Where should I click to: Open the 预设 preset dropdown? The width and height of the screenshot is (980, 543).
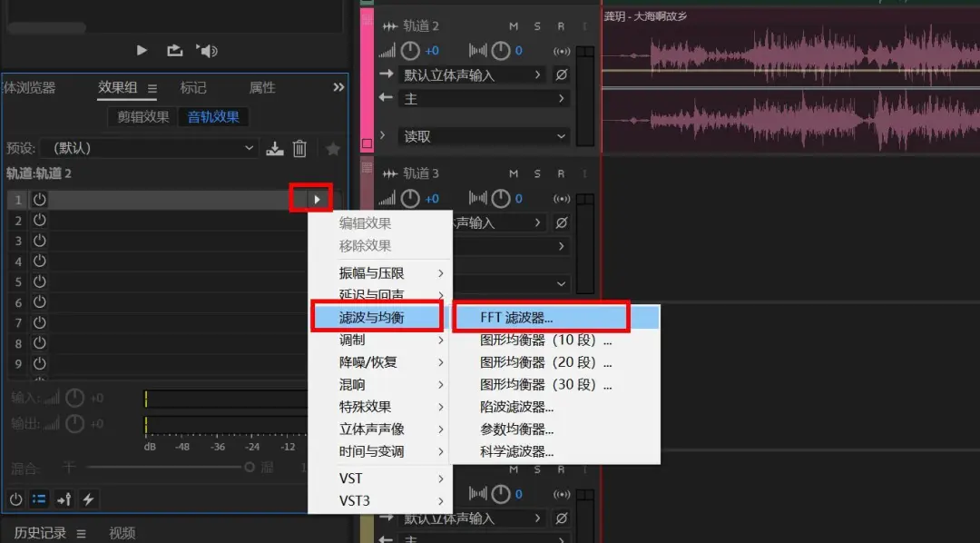pyautogui.click(x=150, y=148)
